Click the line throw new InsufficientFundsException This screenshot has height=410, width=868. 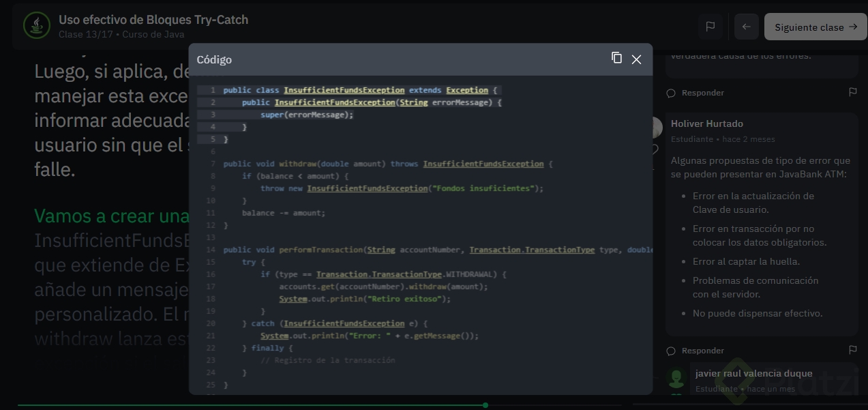point(402,188)
